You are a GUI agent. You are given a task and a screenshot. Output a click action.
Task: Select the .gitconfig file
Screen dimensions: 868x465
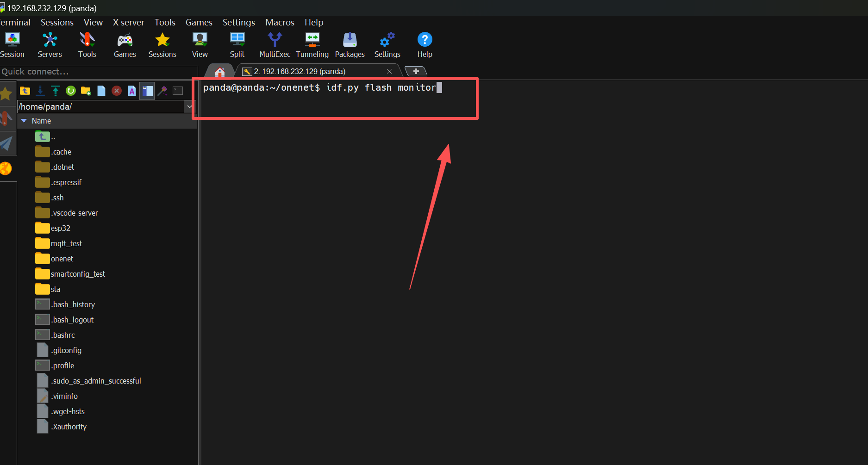[59, 350]
